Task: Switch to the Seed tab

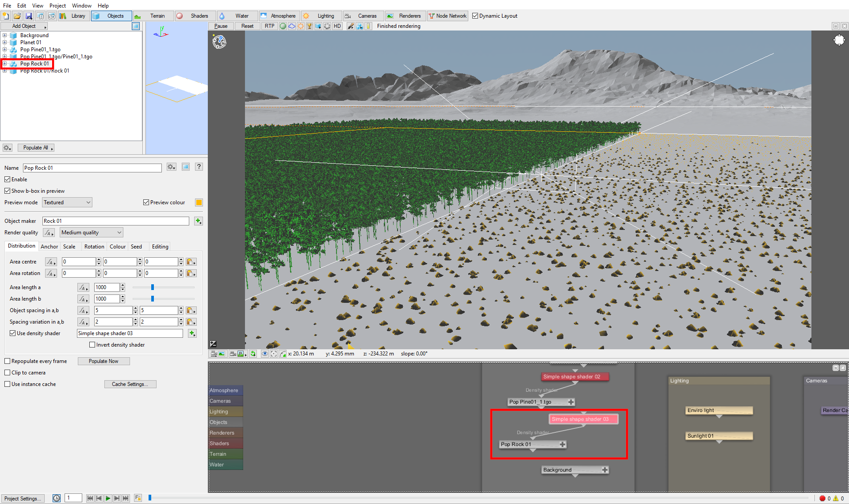Action: (136, 247)
